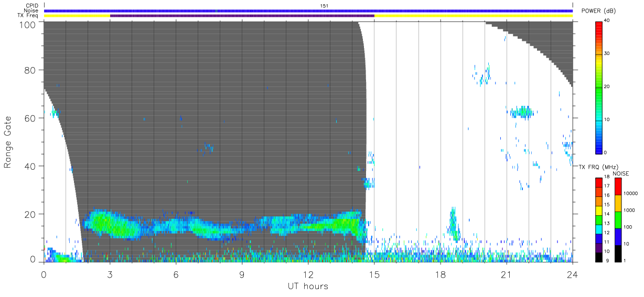Select the 18 tick on UT hours axis
Image resolution: width=644 pixels, height=297 pixels.
[x=441, y=274]
